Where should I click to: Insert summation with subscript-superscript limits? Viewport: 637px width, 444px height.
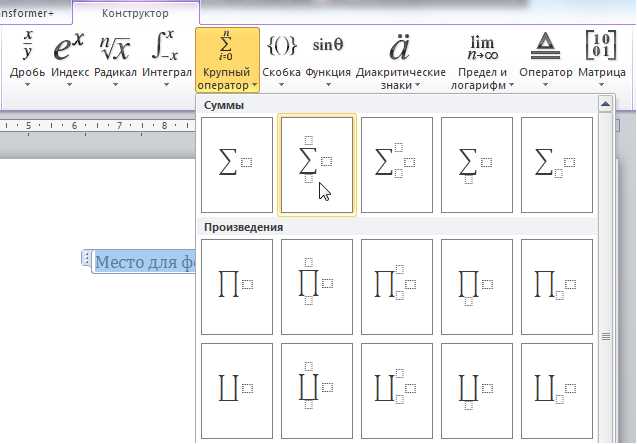click(x=397, y=165)
